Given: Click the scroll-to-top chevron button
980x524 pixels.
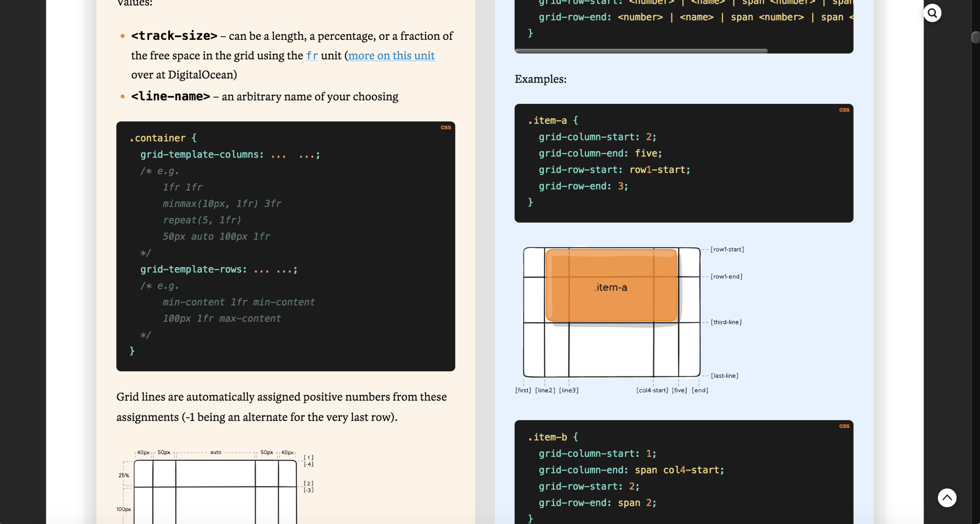Looking at the screenshot, I should [947, 497].
